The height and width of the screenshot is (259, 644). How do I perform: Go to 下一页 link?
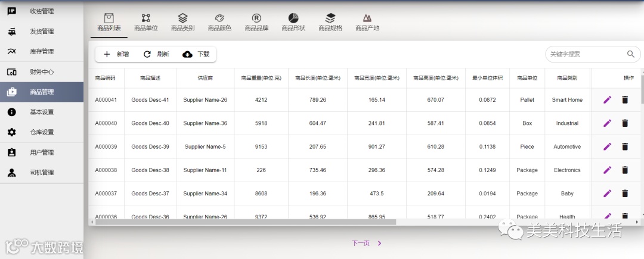click(x=361, y=243)
